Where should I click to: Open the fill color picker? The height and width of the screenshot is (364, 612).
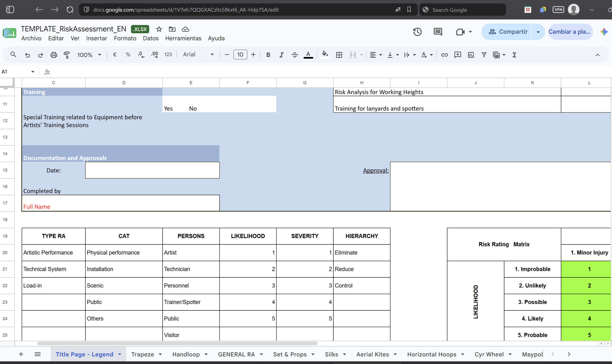click(325, 55)
